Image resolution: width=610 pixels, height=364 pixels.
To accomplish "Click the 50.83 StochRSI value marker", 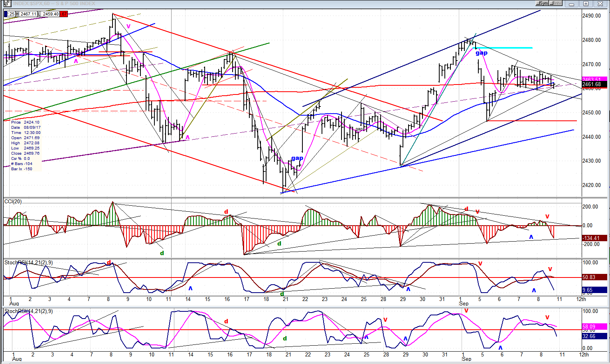I will click(x=594, y=277).
